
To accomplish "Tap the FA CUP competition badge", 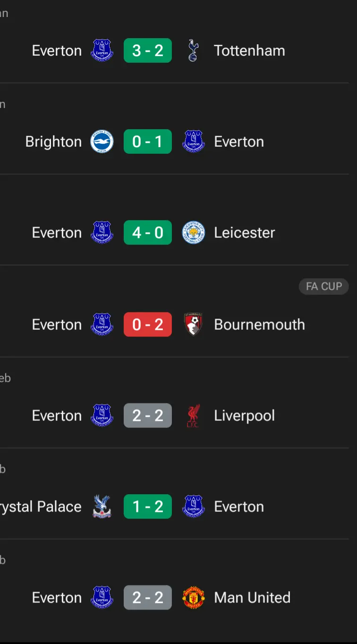I will coord(324,286).
